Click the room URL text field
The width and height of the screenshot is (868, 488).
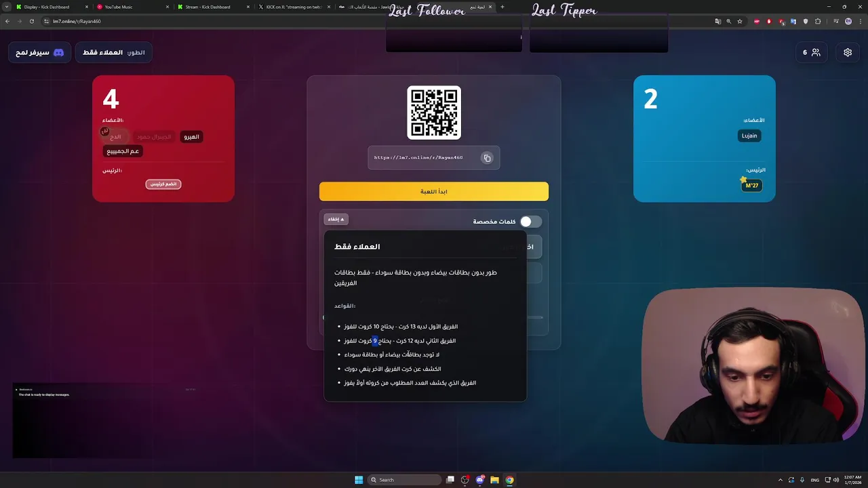pyautogui.click(x=434, y=158)
